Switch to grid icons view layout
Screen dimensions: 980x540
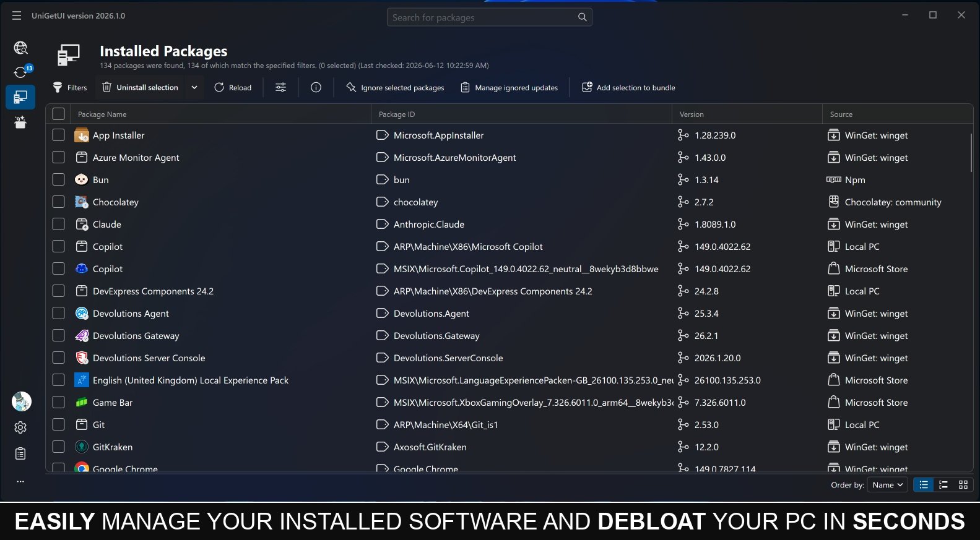coord(963,485)
